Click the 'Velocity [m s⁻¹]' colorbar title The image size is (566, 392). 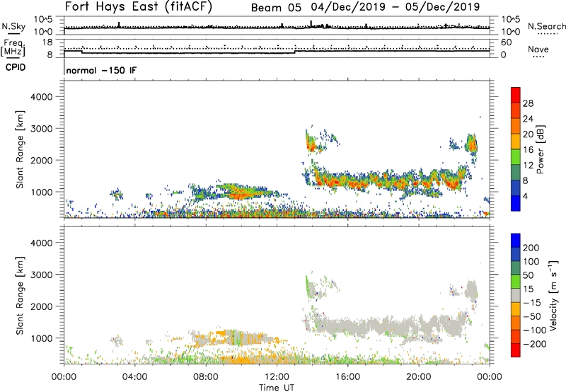553,295
